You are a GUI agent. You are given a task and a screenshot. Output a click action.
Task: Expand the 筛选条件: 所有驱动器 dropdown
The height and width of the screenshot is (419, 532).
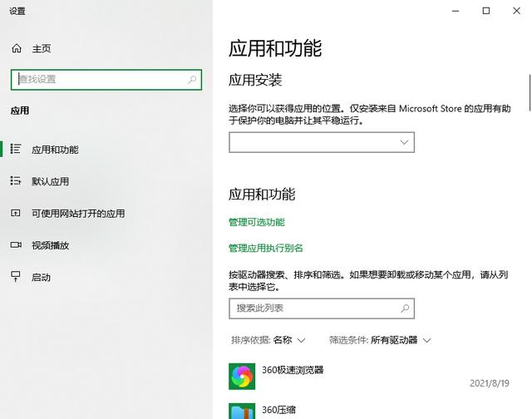coord(380,340)
